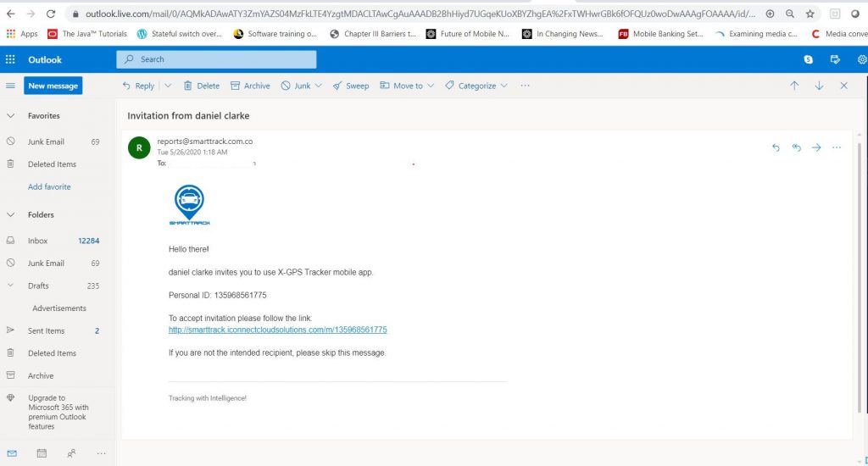Click the Sweep toolbar button
Viewport: 868px width, 466px height.
(x=351, y=86)
